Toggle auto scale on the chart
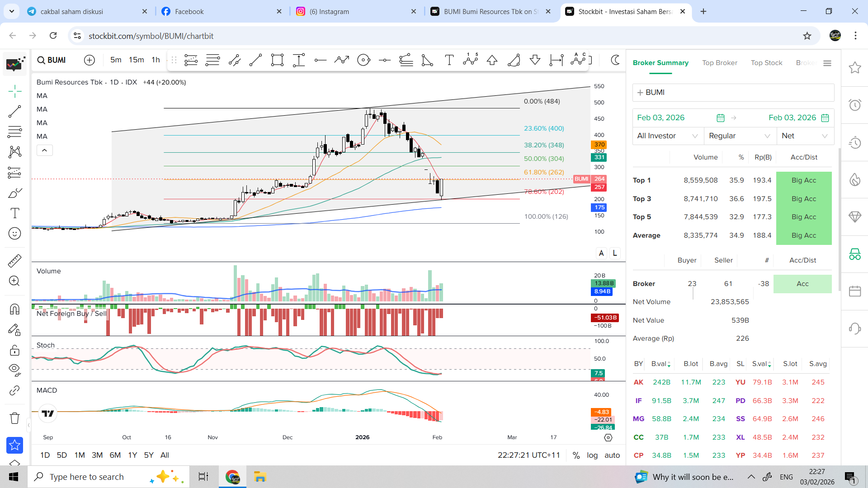 coord(612,455)
